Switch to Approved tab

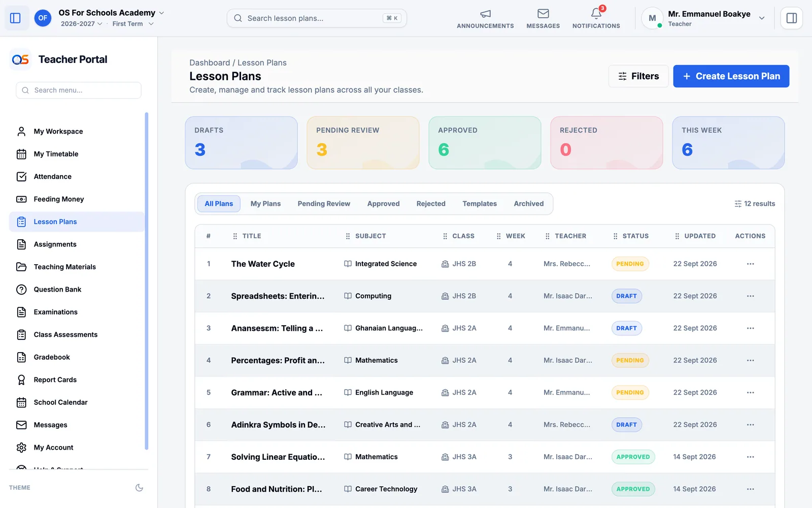[383, 204]
